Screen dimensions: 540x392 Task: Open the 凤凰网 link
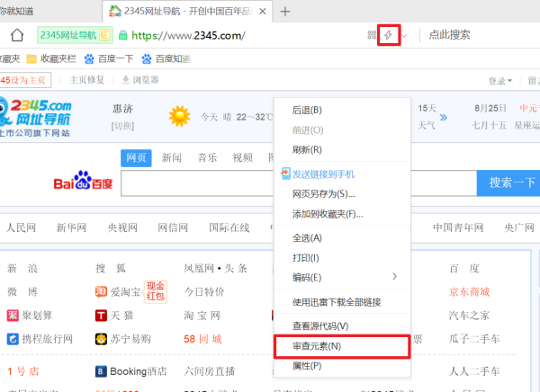click(199, 268)
